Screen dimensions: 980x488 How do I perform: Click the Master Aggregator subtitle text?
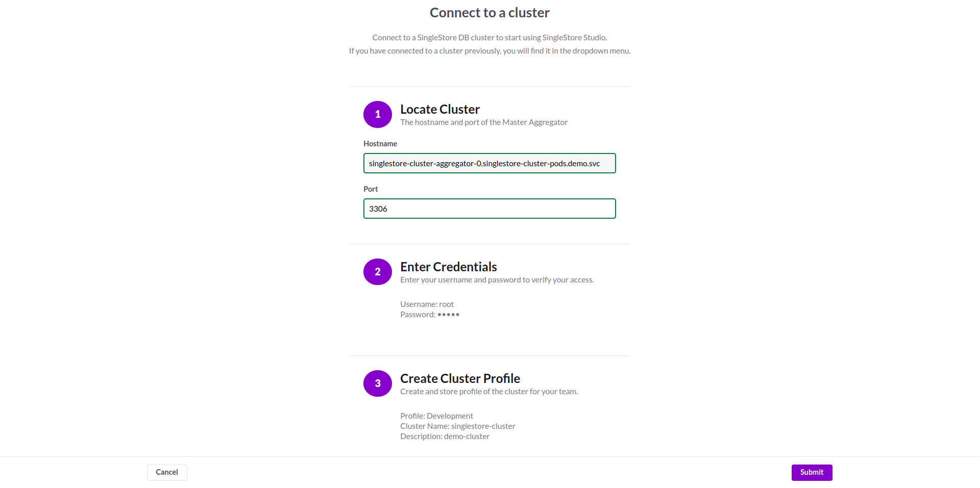coord(483,122)
